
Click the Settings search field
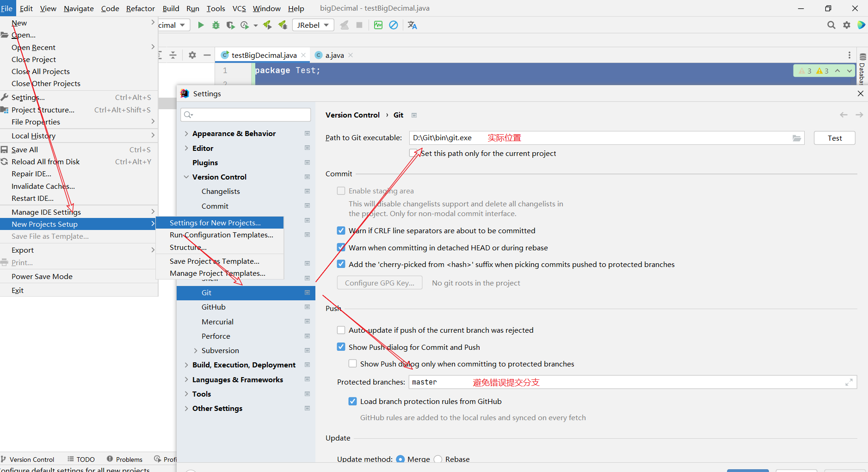pos(246,115)
